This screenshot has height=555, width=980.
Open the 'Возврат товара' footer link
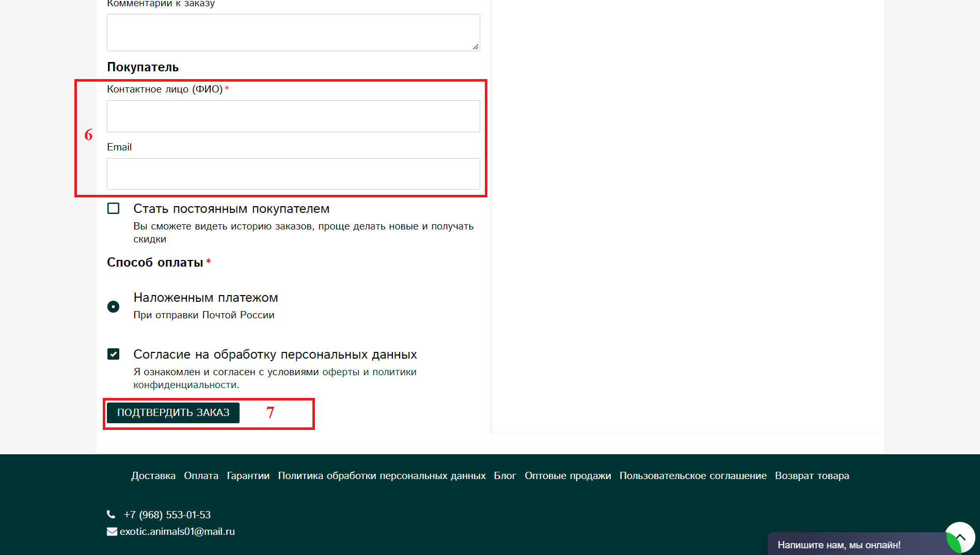pos(812,475)
